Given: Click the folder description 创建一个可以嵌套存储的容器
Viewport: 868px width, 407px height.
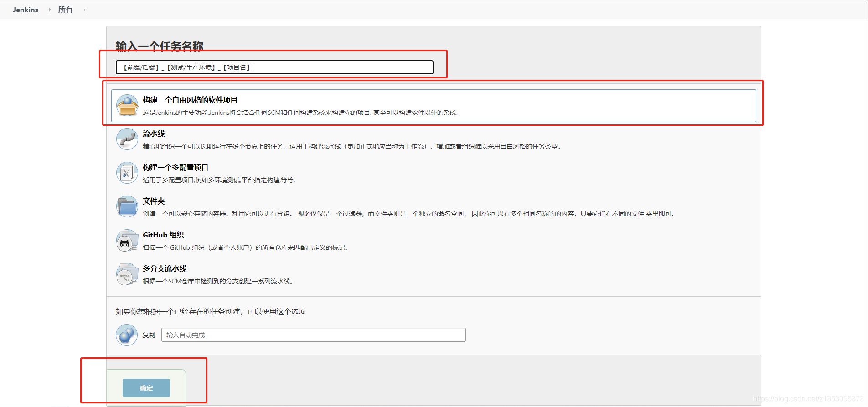Looking at the screenshot, I should pyautogui.click(x=410, y=214).
